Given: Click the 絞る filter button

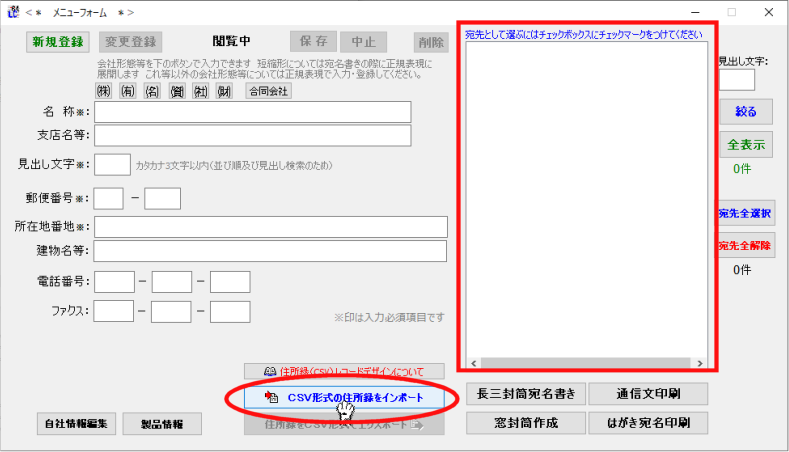Looking at the screenshot, I should coord(745,111).
